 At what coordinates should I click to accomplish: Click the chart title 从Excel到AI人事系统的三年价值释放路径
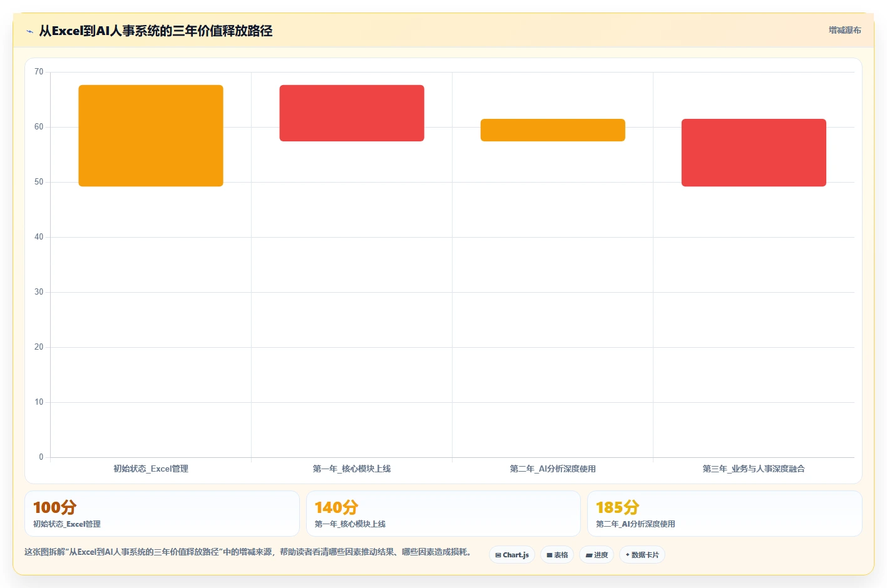(156, 31)
